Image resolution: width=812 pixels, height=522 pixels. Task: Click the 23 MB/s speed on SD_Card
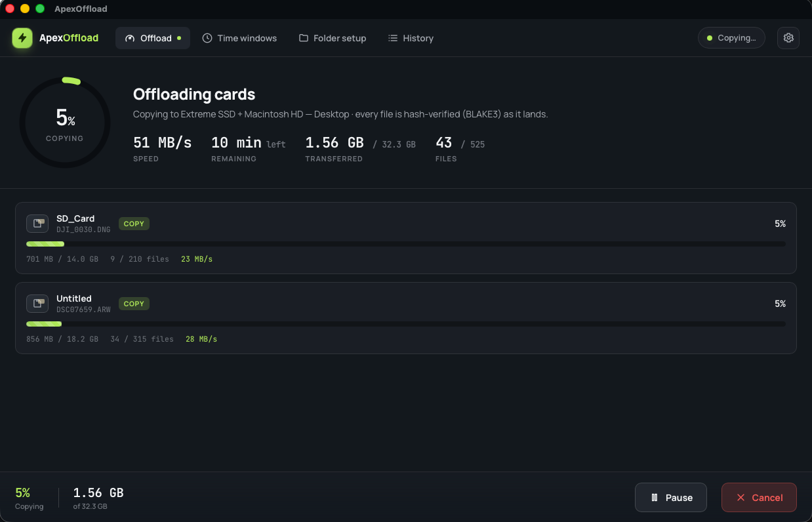pos(197,259)
